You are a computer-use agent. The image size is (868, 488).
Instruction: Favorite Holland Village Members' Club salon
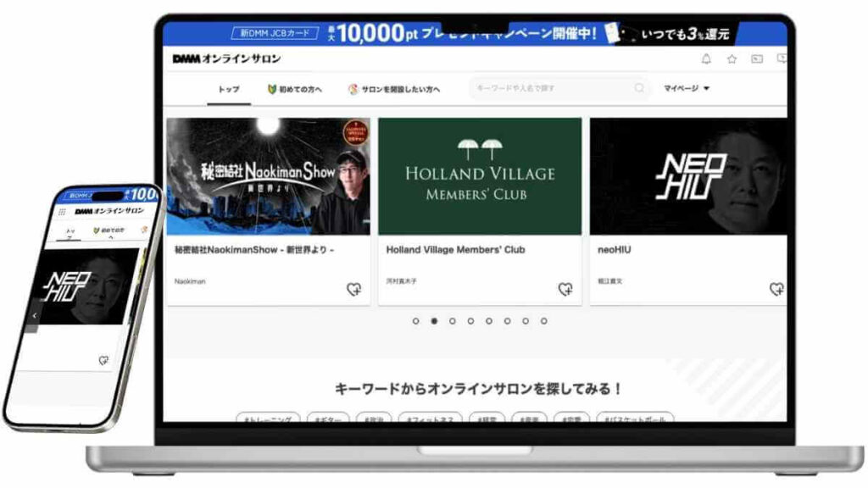(x=564, y=288)
